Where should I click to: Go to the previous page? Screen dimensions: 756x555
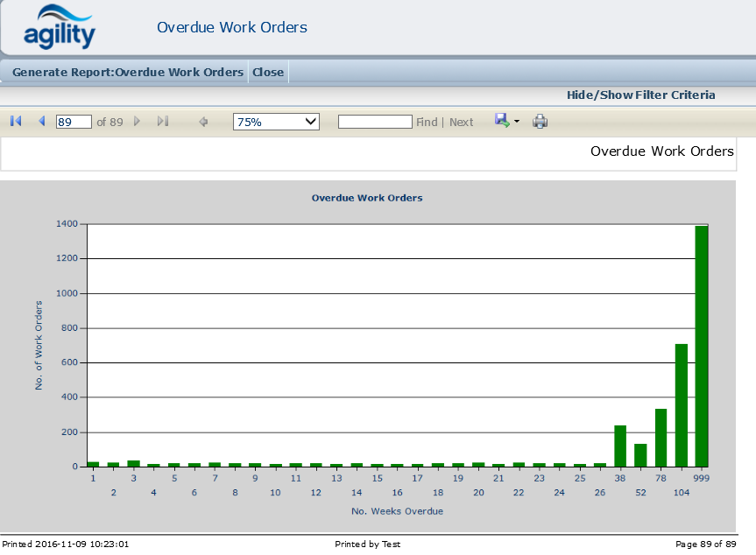[41, 121]
